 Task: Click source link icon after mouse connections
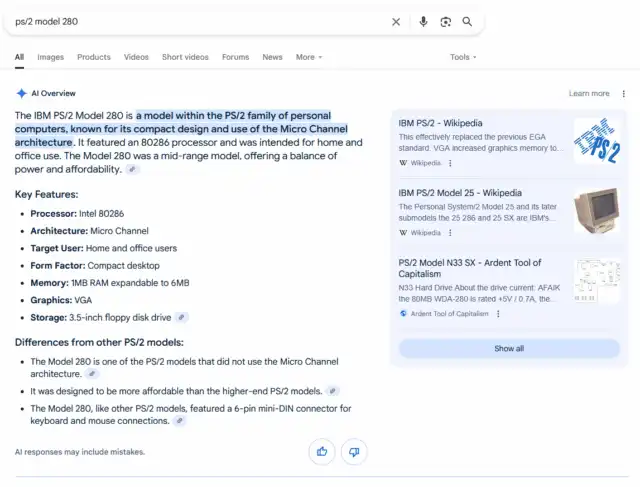[x=180, y=420]
